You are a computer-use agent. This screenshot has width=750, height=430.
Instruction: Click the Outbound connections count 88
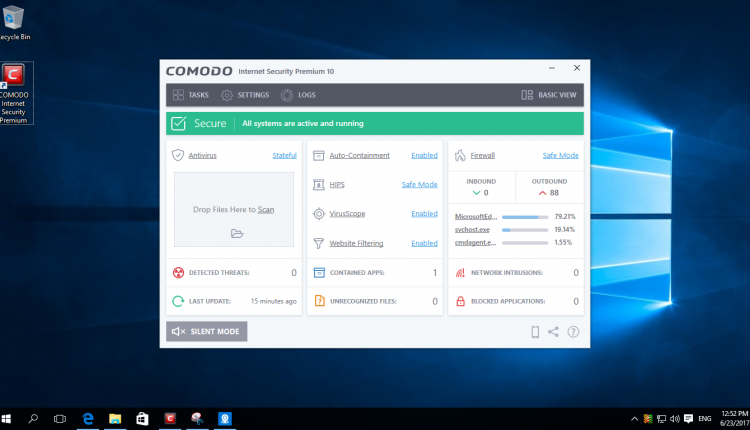pyautogui.click(x=554, y=193)
